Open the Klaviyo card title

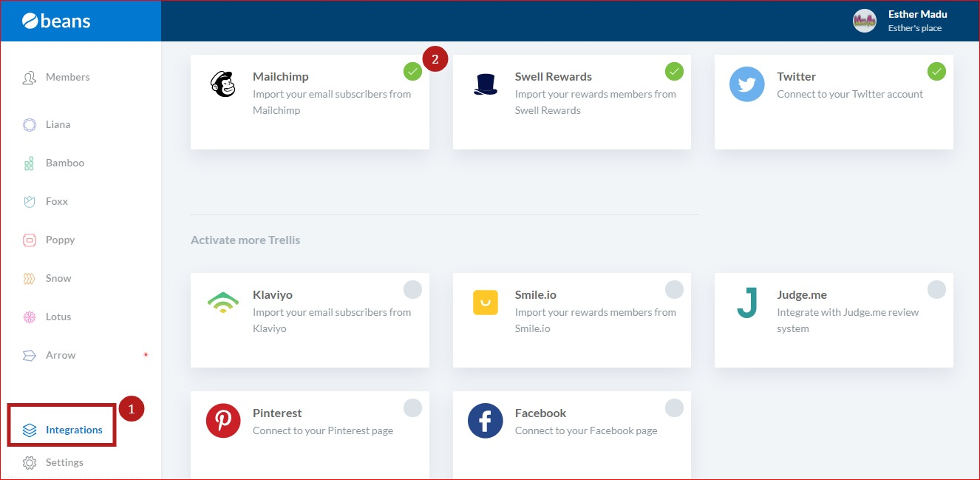(273, 294)
